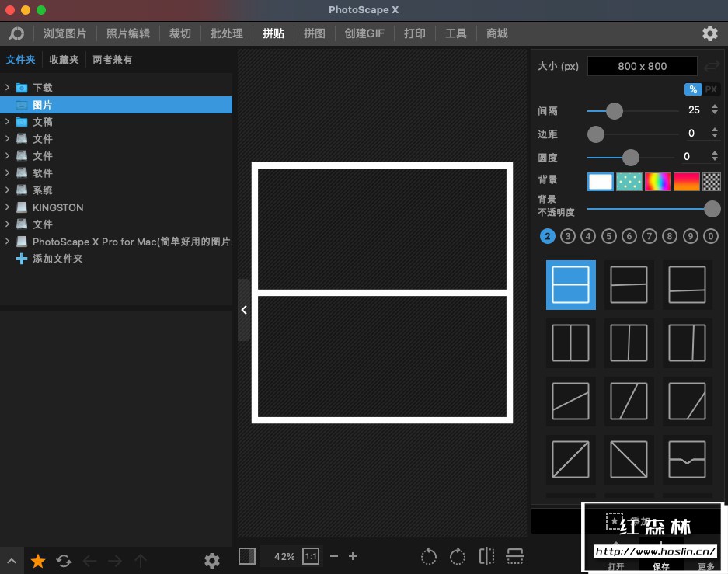Click 添加文件夹 to add folder

pyautogui.click(x=57, y=259)
